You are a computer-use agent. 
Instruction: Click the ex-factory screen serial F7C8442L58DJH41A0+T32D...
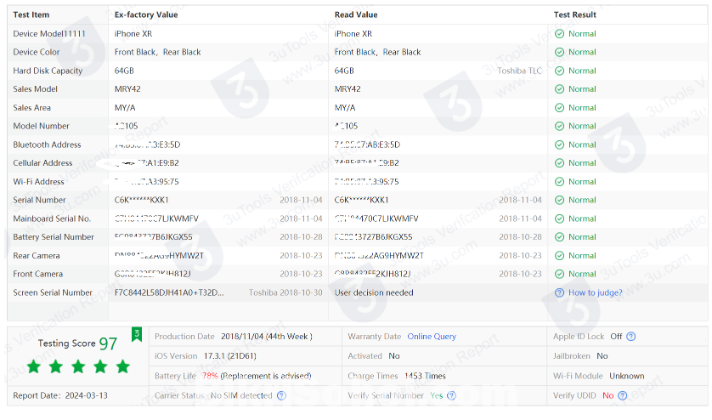click(x=169, y=293)
